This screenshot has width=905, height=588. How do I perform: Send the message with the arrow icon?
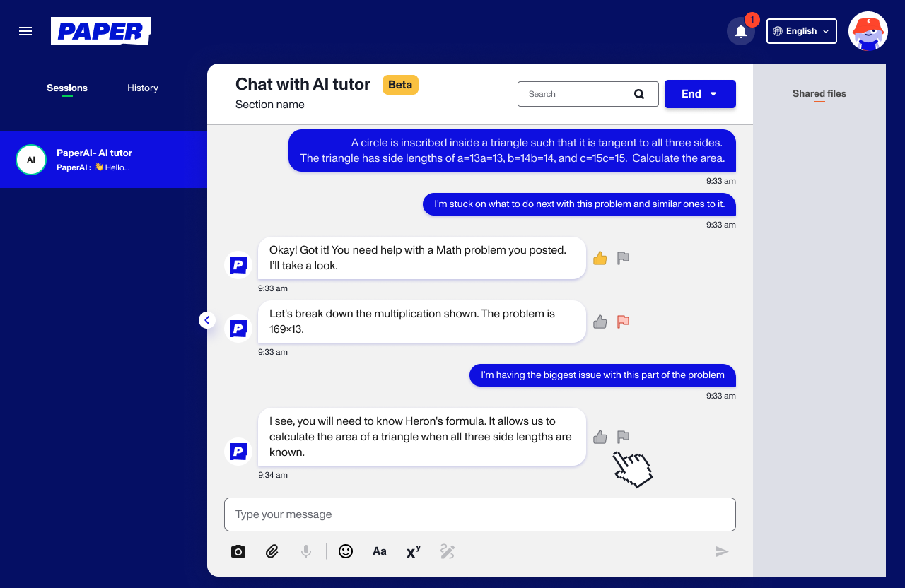pos(722,551)
